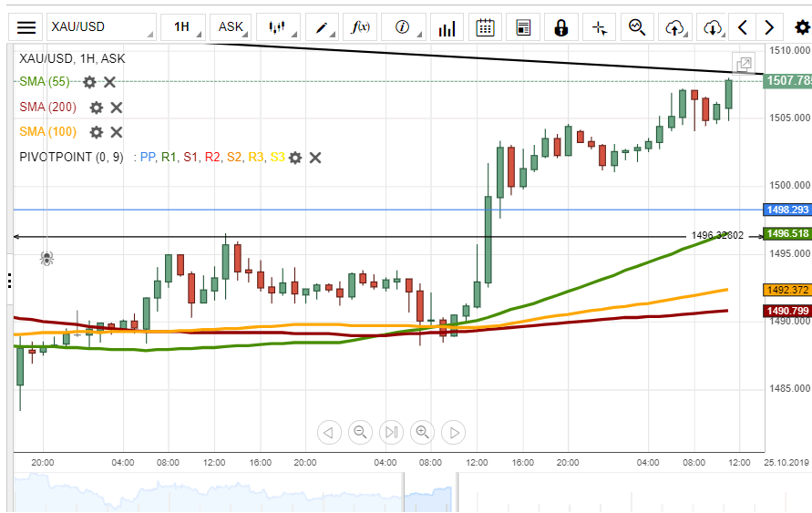Zoom in with the plus magnifier
Screen dimensions: 812x513
click(x=423, y=432)
